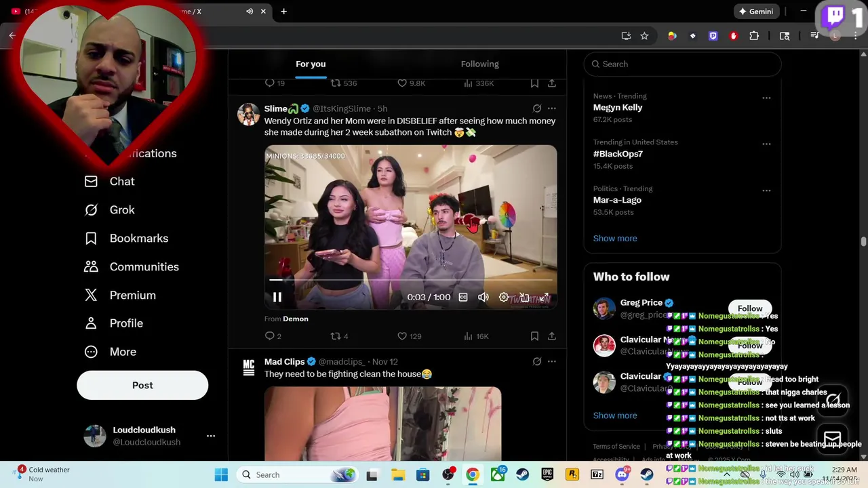Switch to the For you tab
The width and height of the screenshot is (868, 488).
pyautogui.click(x=311, y=64)
